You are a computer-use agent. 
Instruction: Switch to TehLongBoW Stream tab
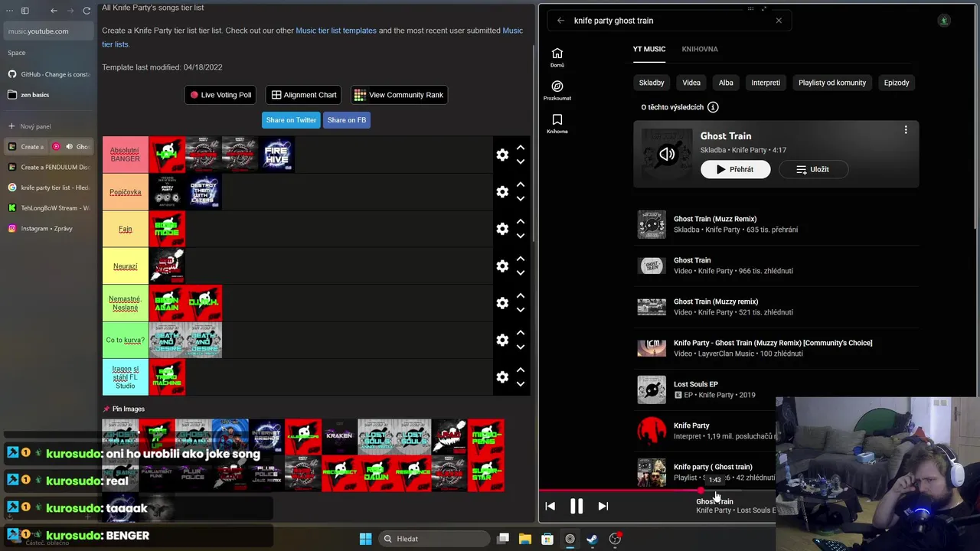tap(49, 207)
